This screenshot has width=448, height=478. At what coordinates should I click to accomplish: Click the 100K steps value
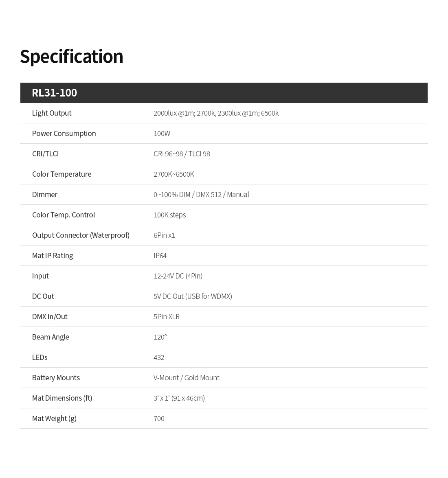tap(169, 215)
